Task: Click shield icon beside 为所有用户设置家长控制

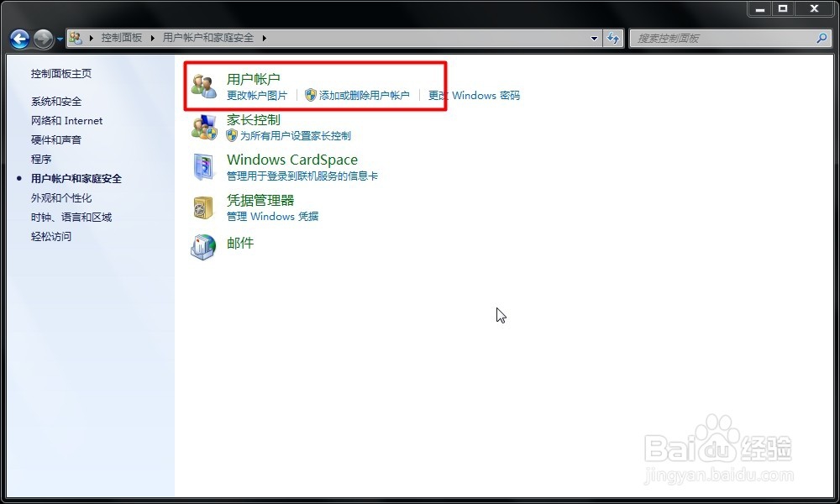Action: [232, 135]
